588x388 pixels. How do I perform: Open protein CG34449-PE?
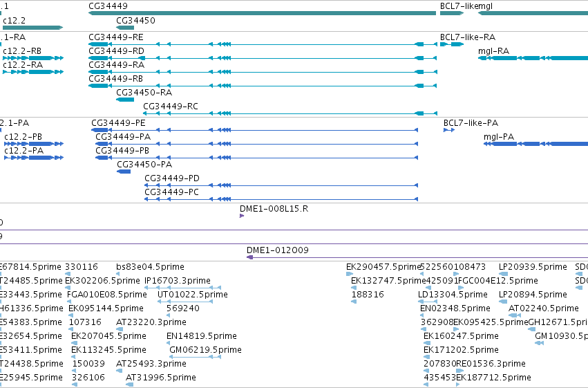tap(255, 130)
